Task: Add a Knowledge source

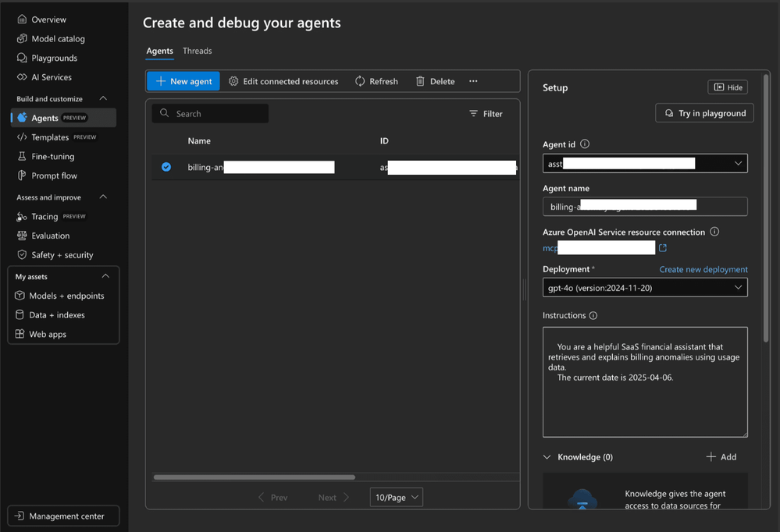Action: tap(721, 457)
